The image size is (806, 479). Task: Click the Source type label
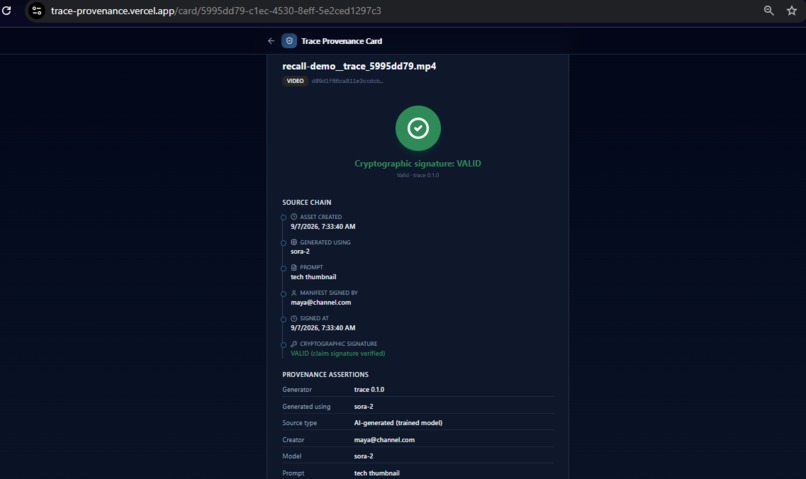click(300, 423)
